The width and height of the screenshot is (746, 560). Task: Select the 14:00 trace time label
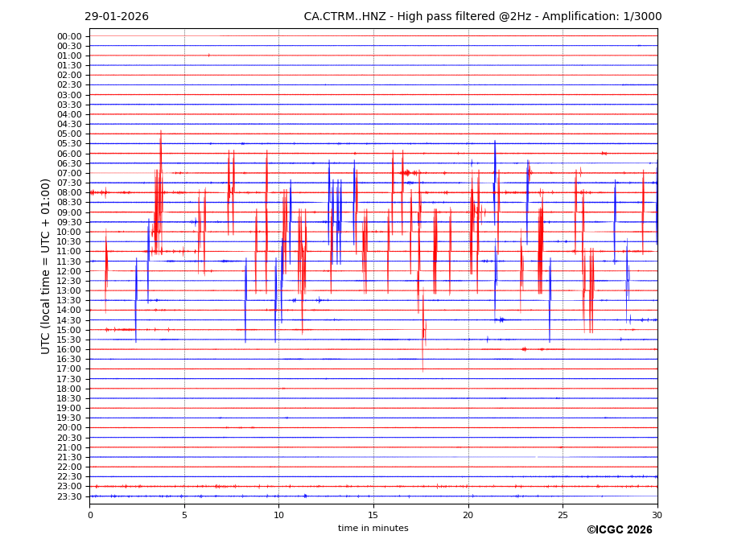[x=69, y=311]
